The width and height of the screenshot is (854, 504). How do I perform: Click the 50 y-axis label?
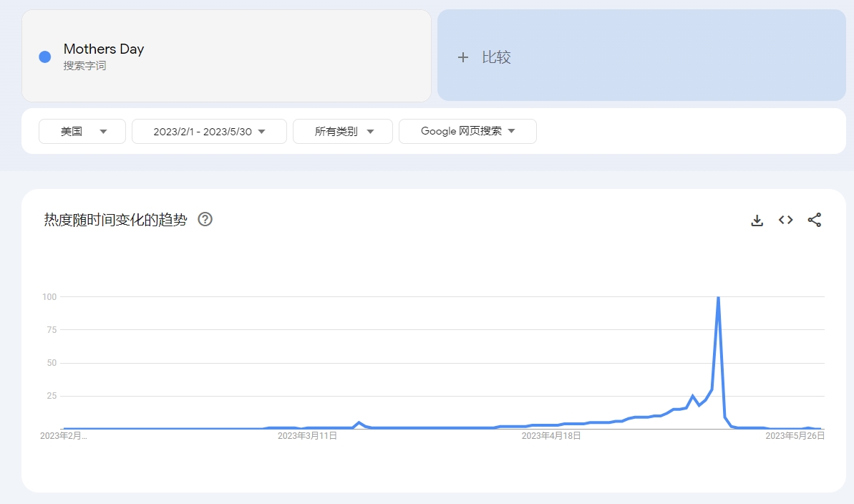pos(52,363)
